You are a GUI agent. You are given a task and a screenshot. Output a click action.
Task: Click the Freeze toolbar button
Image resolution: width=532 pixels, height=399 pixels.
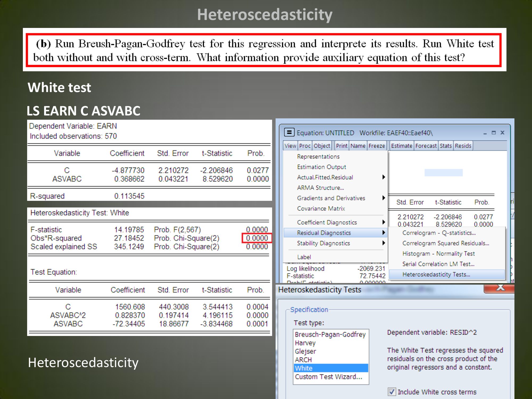pyautogui.click(x=376, y=146)
